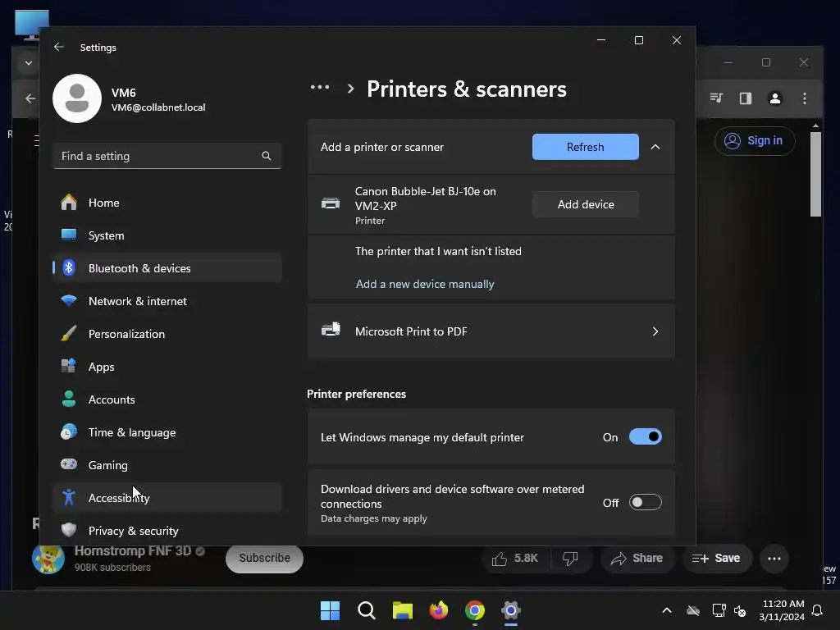Dislike the video with the thumbs-down icon
840x630 pixels.
(570, 559)
